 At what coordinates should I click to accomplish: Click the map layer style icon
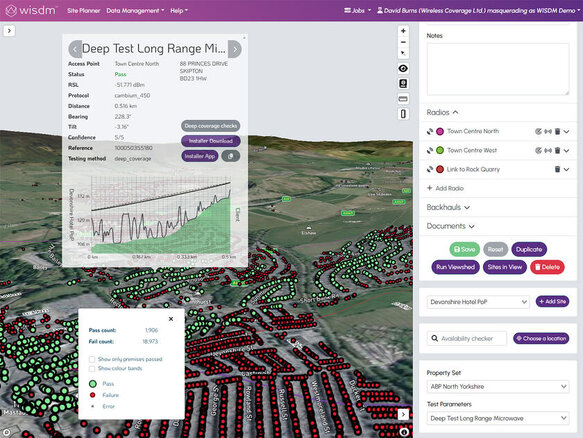[403, 84]
